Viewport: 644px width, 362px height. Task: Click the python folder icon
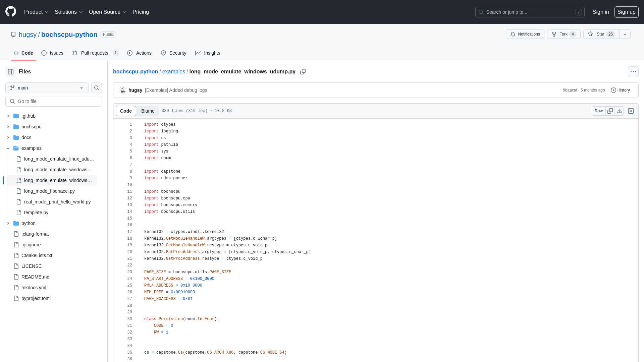16,223
